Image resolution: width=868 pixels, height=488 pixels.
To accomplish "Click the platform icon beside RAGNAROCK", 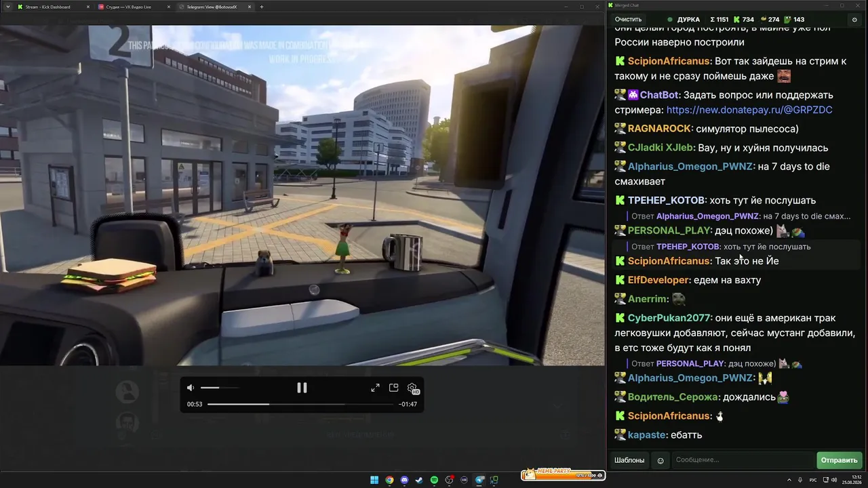I will point(620,129).
